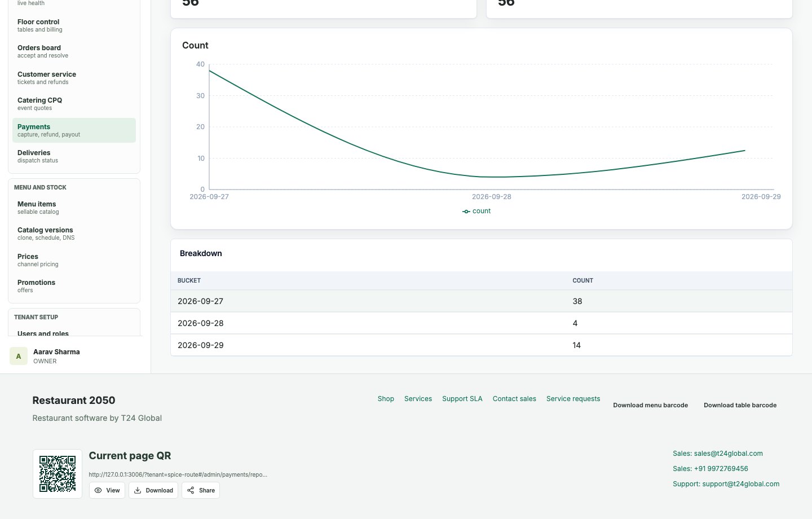Viewport: 812px width, 519px height.
Task: Click the Download QR button
Action: click(153, 490)
